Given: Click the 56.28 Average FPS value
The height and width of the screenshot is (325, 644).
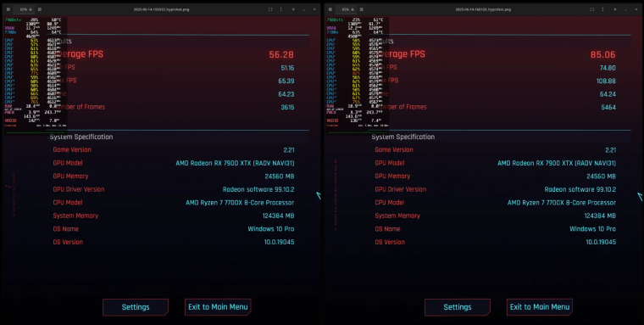Looking at the screenshot, I should (281, 54).
